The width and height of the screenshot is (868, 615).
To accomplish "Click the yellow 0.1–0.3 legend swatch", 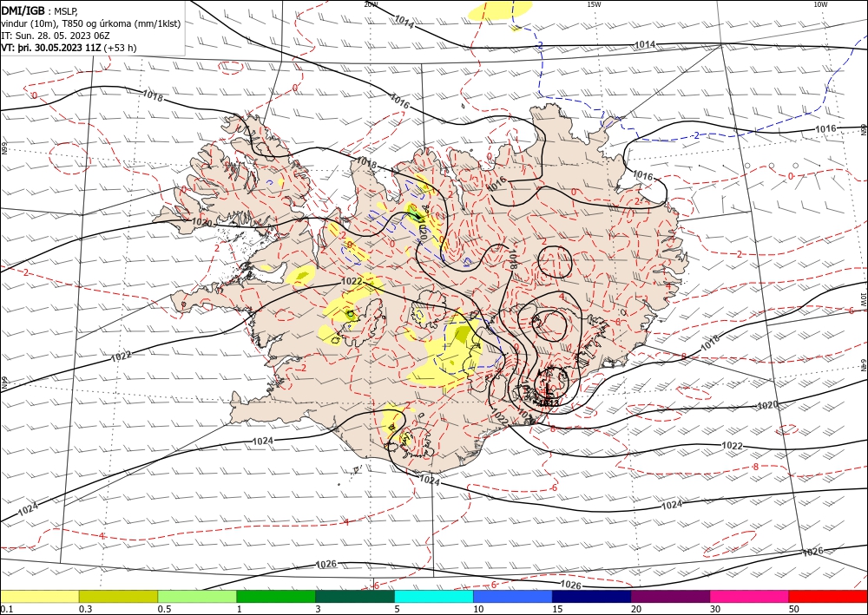I will pos(40,596).
